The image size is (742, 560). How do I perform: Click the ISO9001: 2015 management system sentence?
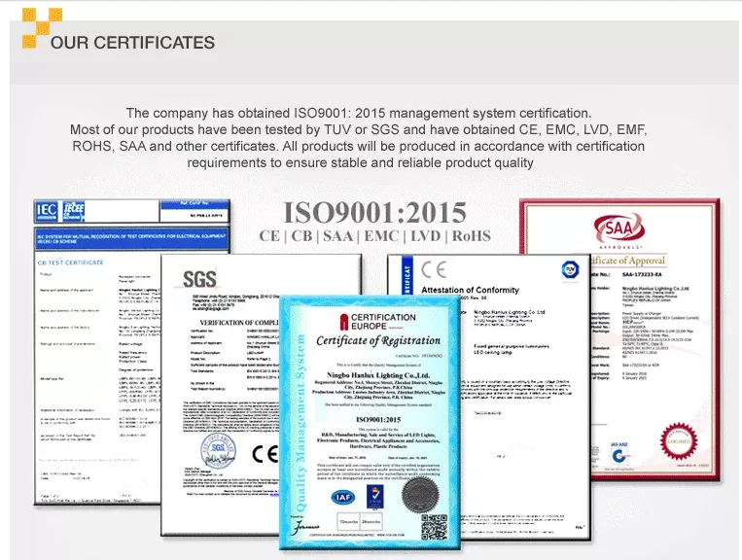359,113
